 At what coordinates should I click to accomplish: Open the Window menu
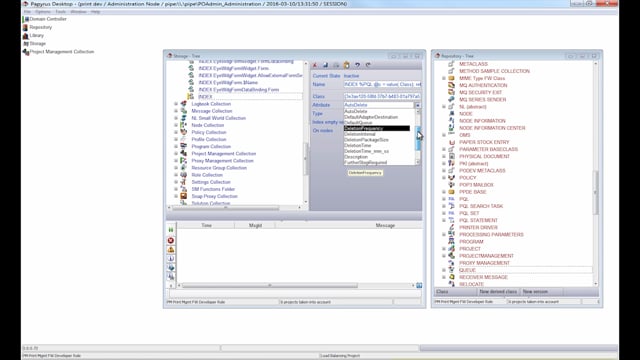coord(78,12)
